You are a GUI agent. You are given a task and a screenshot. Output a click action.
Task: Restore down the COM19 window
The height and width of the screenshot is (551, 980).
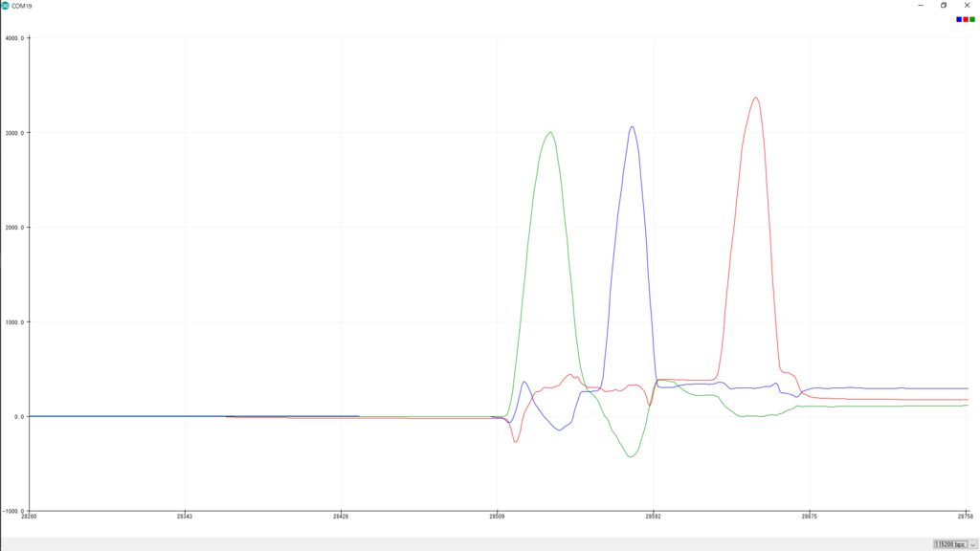point(944,5)
